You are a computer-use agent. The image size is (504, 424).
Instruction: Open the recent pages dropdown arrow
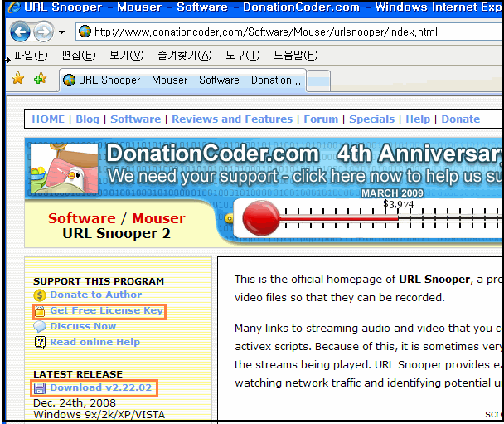point(61,32)
